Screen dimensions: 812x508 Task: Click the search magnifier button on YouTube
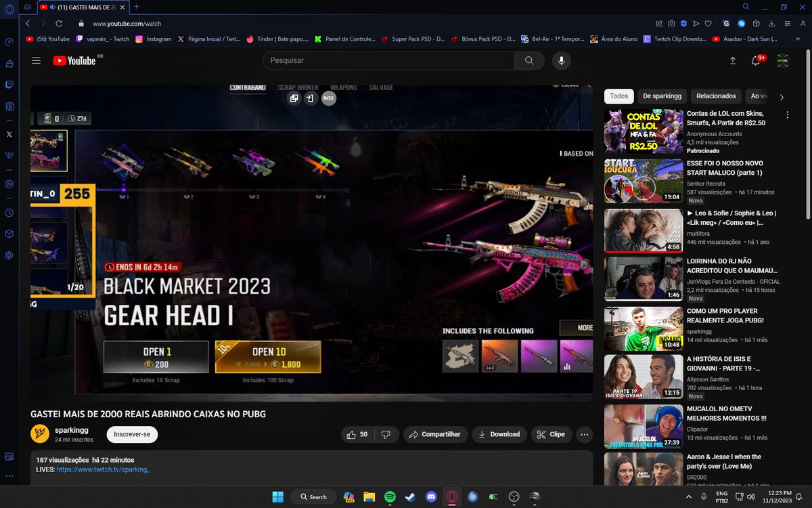pyautogui.click(x=529, y=61)
